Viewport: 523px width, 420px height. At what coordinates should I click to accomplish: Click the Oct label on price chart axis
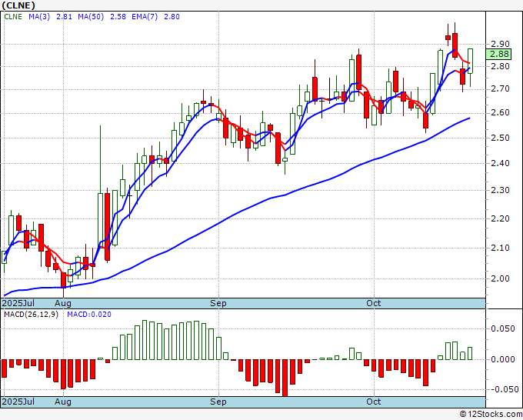[374, 303]
